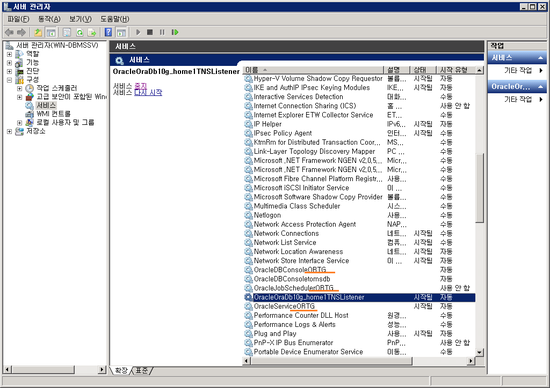Expand the 기능 tree node
This screenshot has width=550, height=388.
click(x=9, y=63)
